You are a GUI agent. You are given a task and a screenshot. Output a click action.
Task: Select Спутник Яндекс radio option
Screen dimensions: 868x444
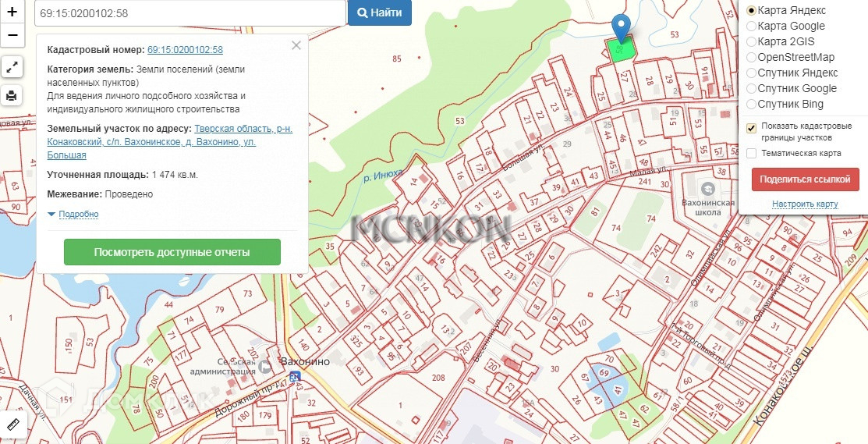(x=751, y=73)
